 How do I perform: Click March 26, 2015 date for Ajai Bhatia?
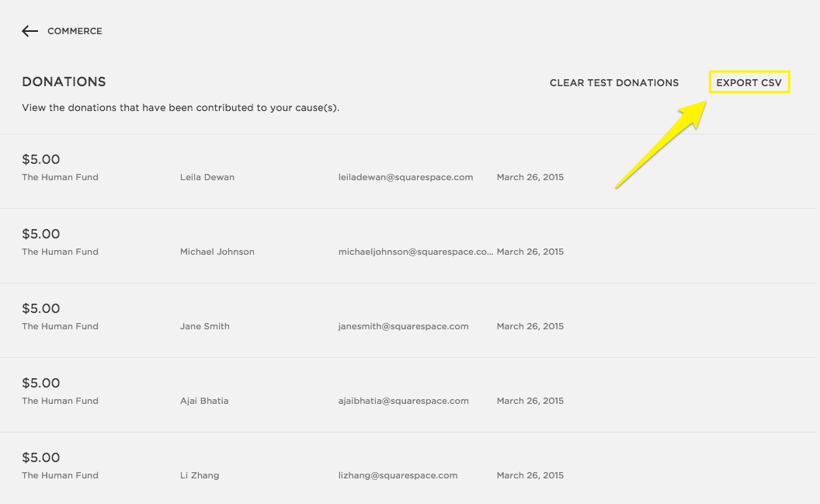(530, 401)
